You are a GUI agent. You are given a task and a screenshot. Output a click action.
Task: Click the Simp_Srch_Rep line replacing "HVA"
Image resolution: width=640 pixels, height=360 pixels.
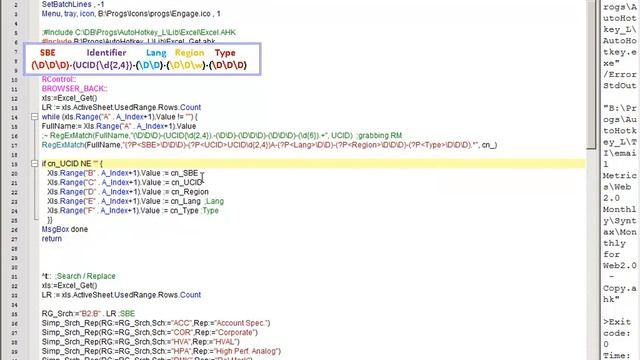click(141, 342)
